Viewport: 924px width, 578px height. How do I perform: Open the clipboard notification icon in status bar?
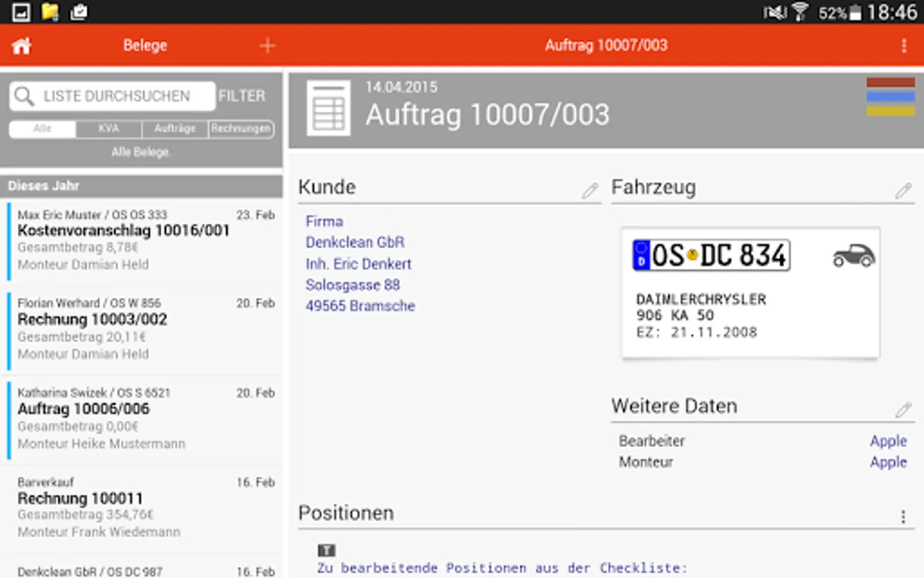[x=78, y=12]
